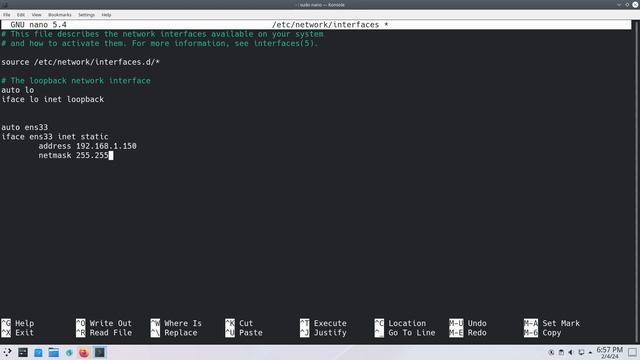
Task: Launch Firefox from the taskbar
Action: click(x=84, y=353)
